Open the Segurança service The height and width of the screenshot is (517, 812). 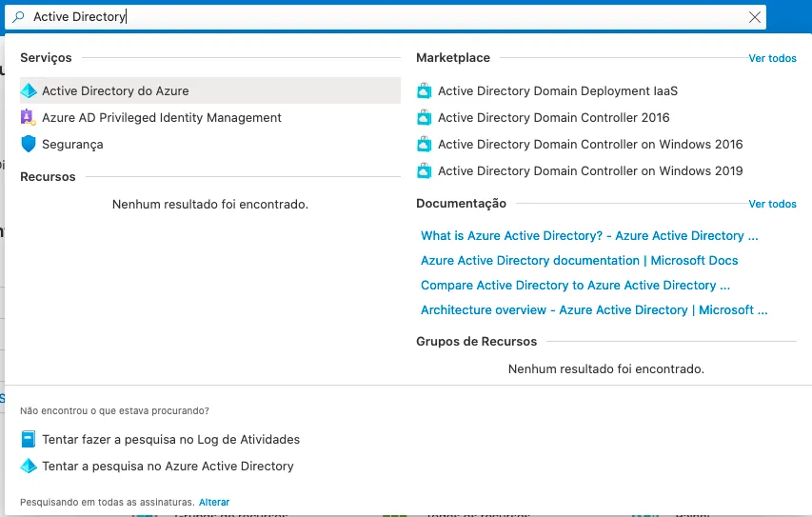[72, 145]
